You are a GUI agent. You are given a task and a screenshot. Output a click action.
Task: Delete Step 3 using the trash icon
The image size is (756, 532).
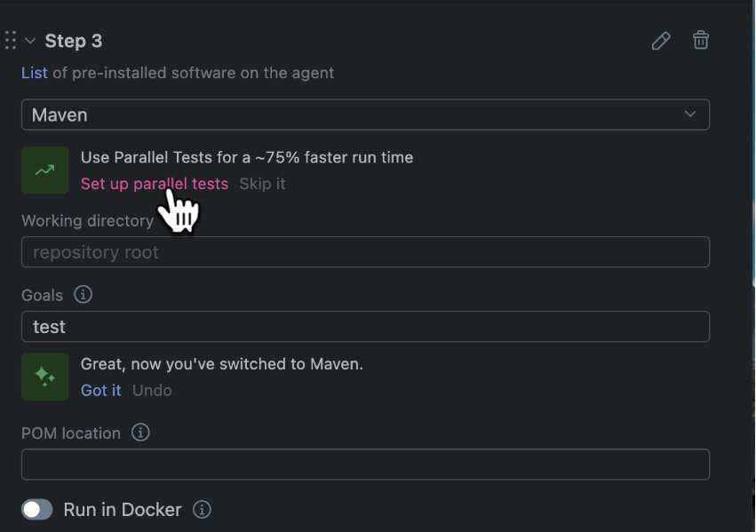tap(701, 40)
